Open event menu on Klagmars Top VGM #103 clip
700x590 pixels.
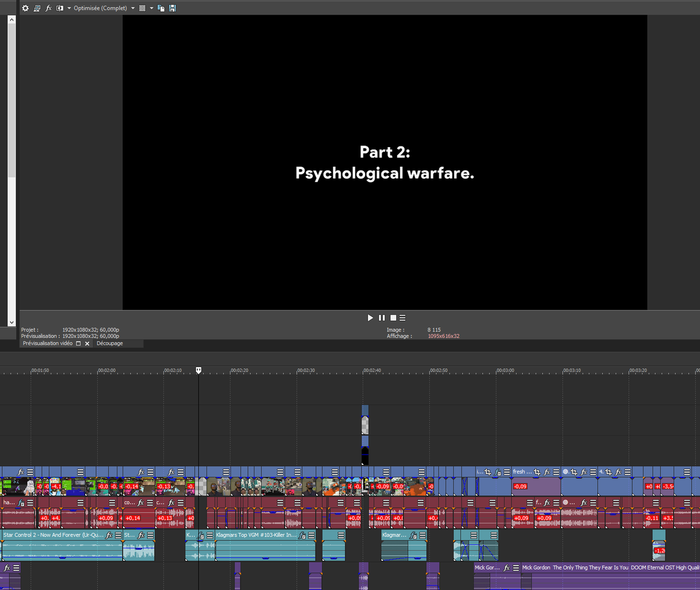point(311,535)
